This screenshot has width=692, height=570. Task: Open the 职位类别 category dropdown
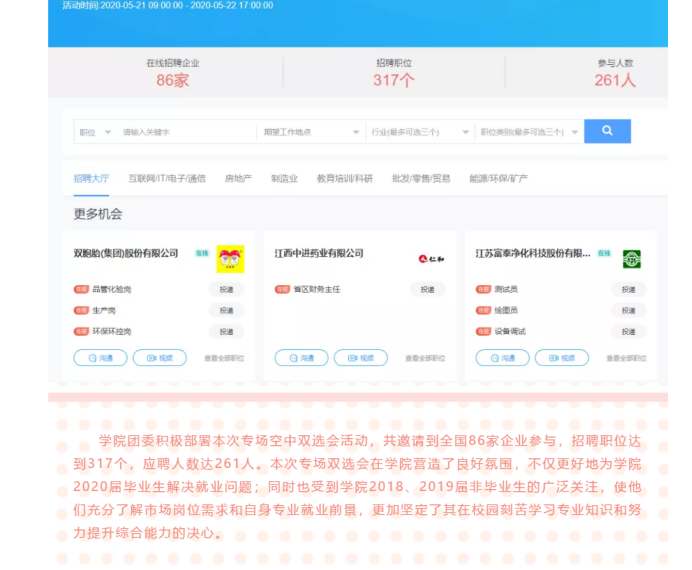[x=527, y=132]
